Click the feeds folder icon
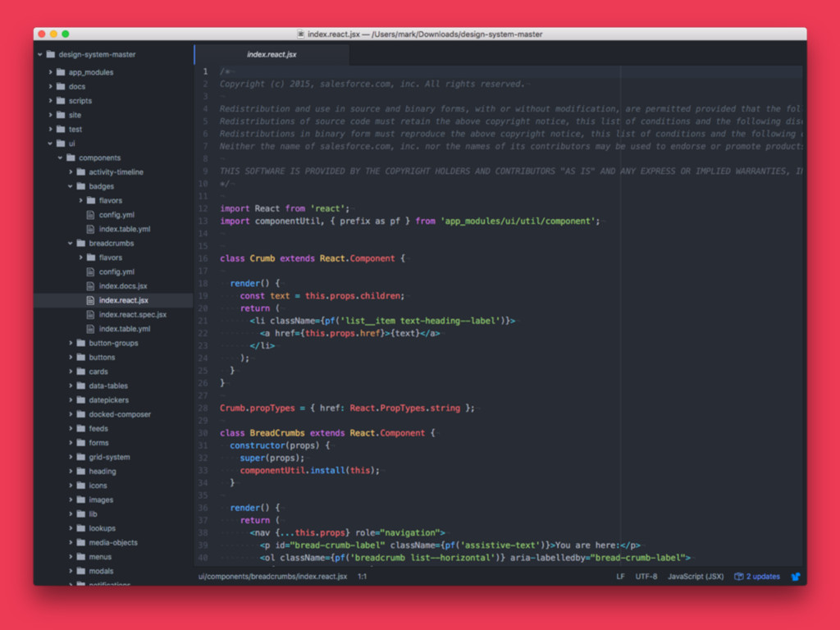Viewport: 840px width, 630px height. (81, 428)
